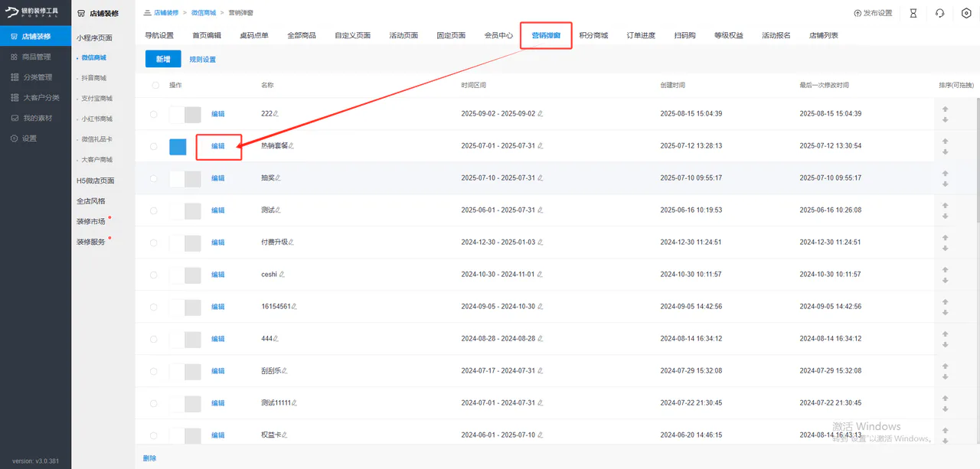Click the 删除 link at the bottom
This screenshot has width=980, height=469.
[149, 458]
